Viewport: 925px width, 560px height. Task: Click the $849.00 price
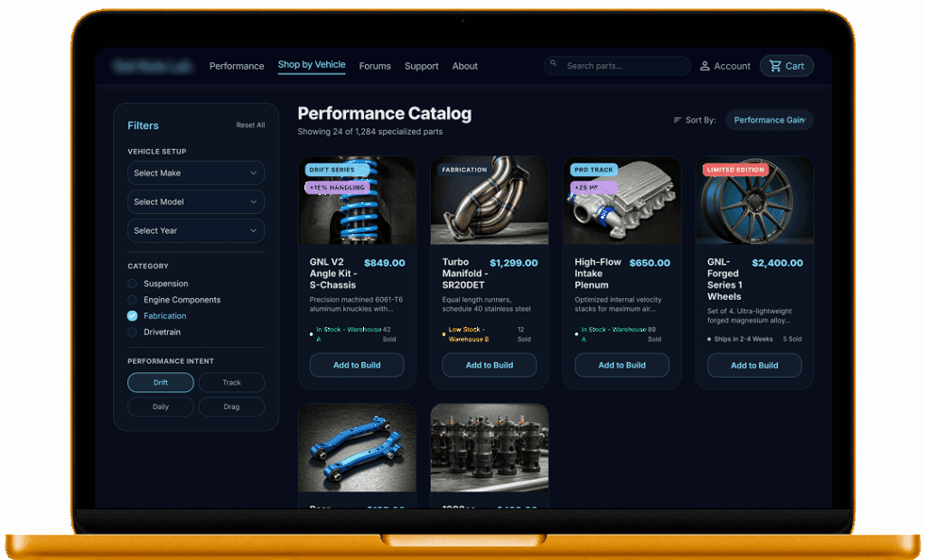[385, 263]
